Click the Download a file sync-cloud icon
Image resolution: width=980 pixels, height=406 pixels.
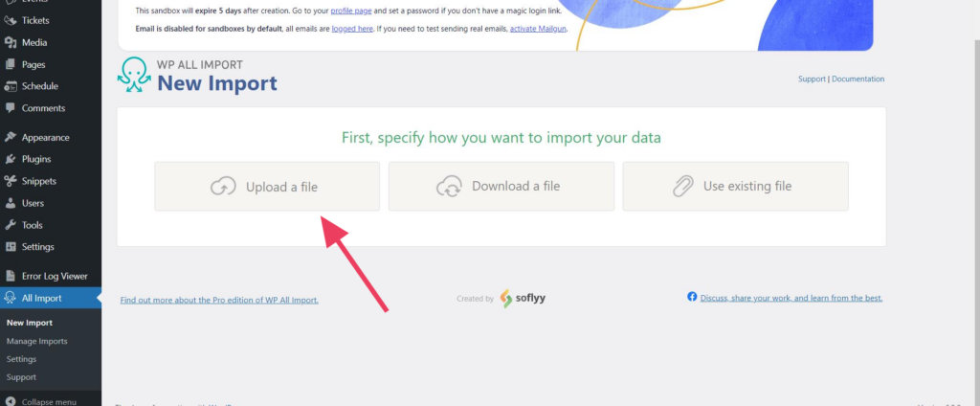(x=449, y=187)
